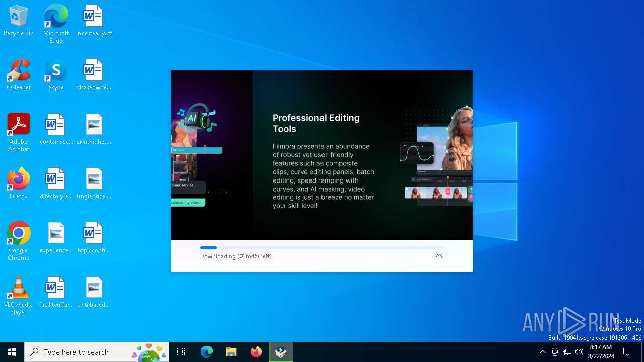This screenshot has width=644, height=362.
Task: Open the Action Center notifications icon
Action: (x=627, y=352)
